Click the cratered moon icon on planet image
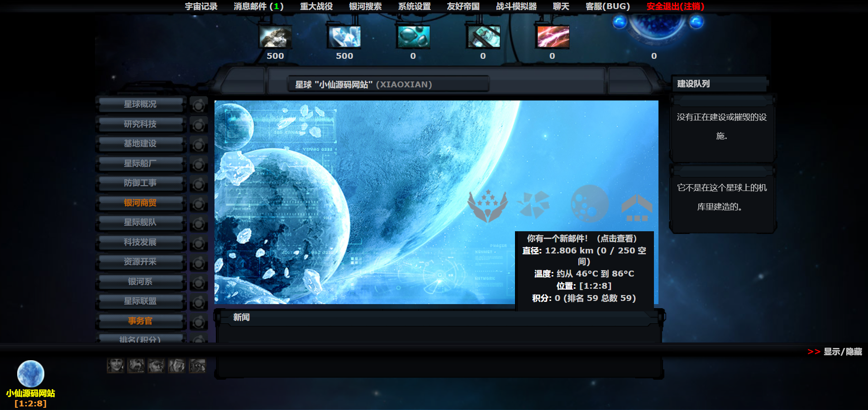868x410 pixels. pos(589,204)
